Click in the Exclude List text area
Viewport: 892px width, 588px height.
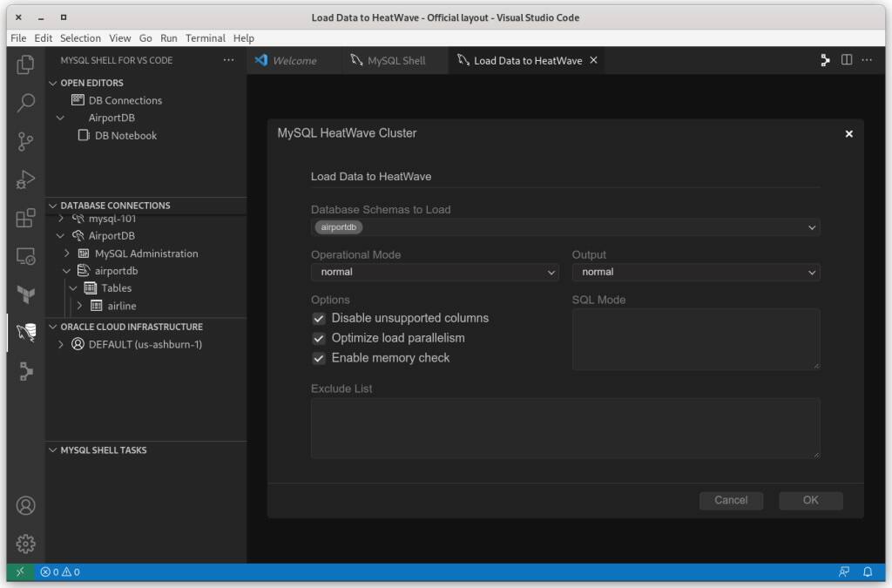564,429
